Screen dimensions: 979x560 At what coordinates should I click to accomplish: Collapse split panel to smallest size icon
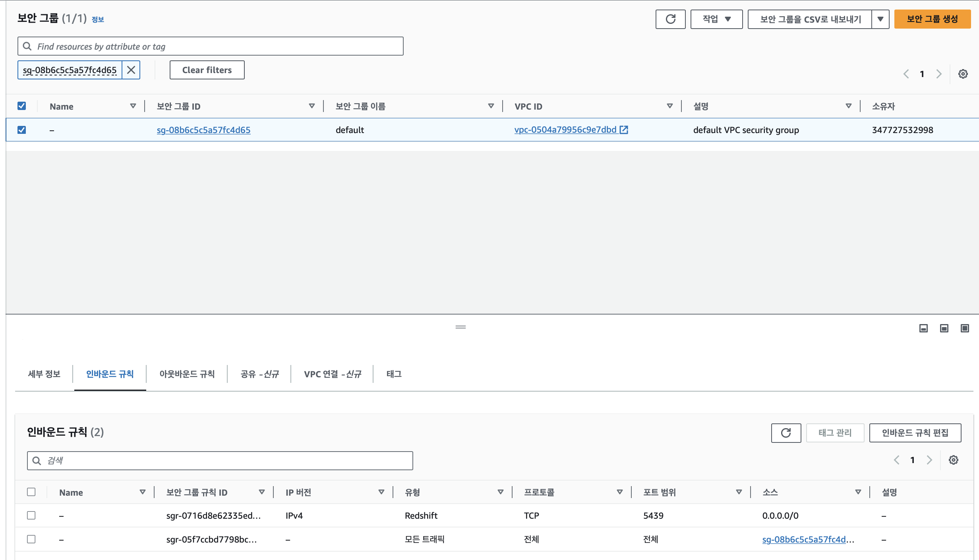[x=923, y=328]
